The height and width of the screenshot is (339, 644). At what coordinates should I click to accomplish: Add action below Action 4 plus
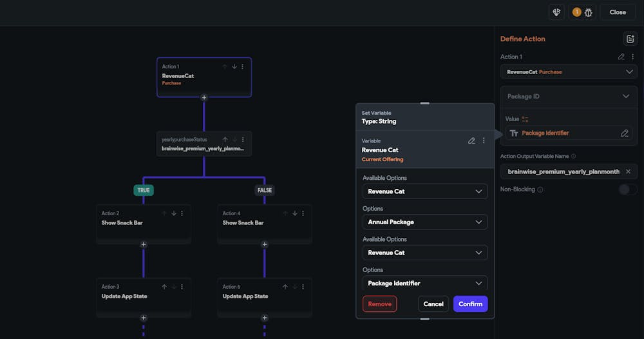tap(265, 244)
